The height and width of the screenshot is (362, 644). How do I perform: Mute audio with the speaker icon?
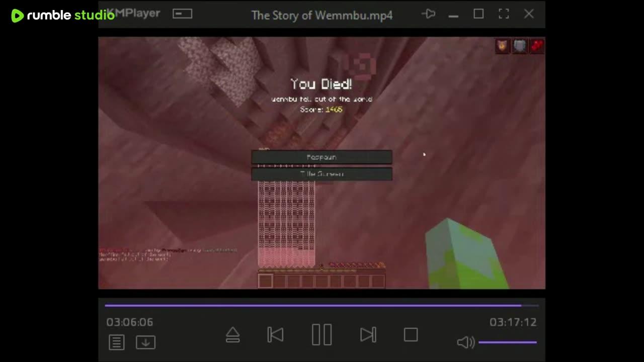pyautogui.click(x=465, y=342)
